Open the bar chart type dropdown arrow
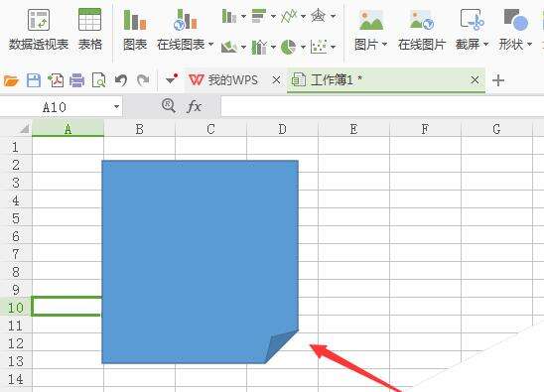 tap(273, 16)
